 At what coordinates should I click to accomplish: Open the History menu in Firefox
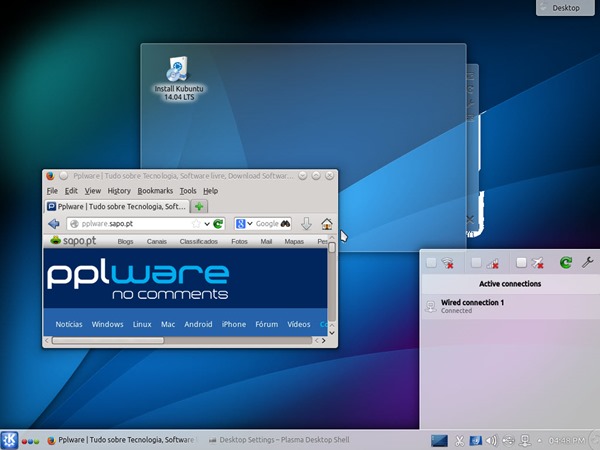click(119, 191)
